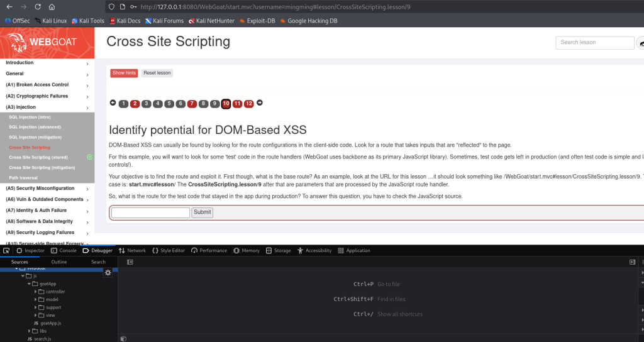Open the Kali Docs bookmark
644x342 pixels.
coord(125,21)
